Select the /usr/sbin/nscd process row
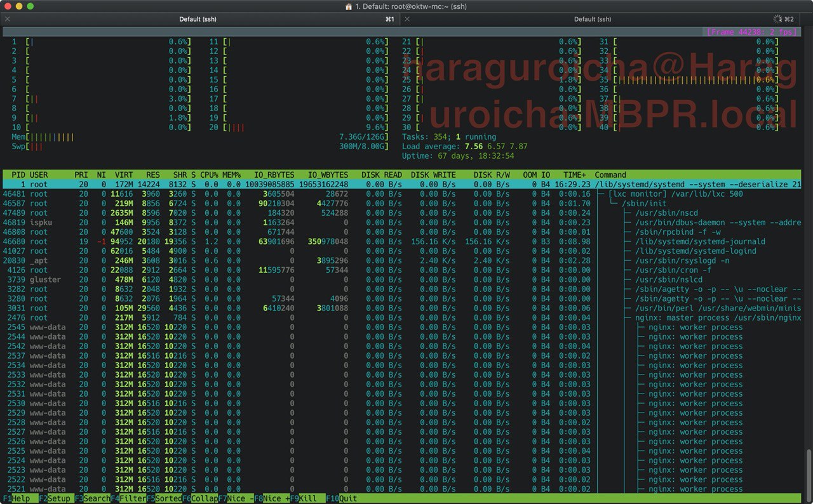 coord(401,213)
